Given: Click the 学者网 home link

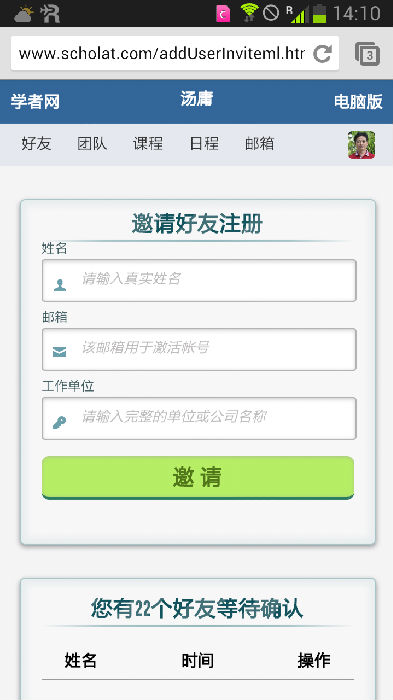Looking at the screenshot, I should 35,102.
